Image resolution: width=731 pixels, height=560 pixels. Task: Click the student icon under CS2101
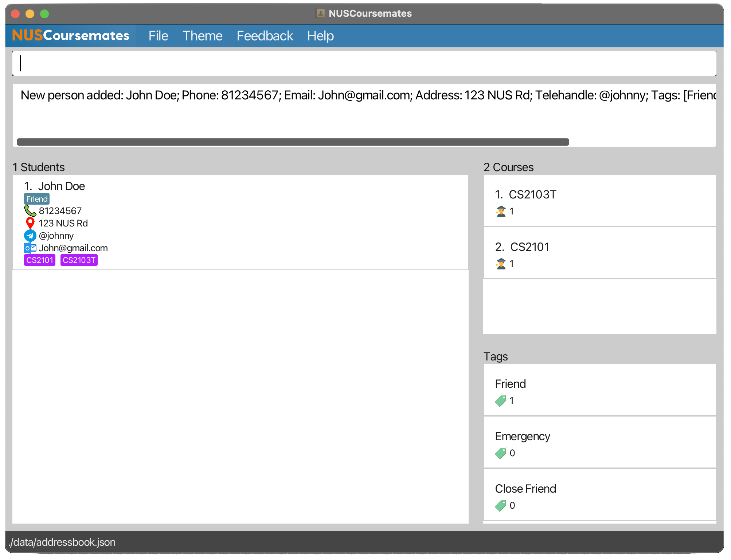[501, 264]
